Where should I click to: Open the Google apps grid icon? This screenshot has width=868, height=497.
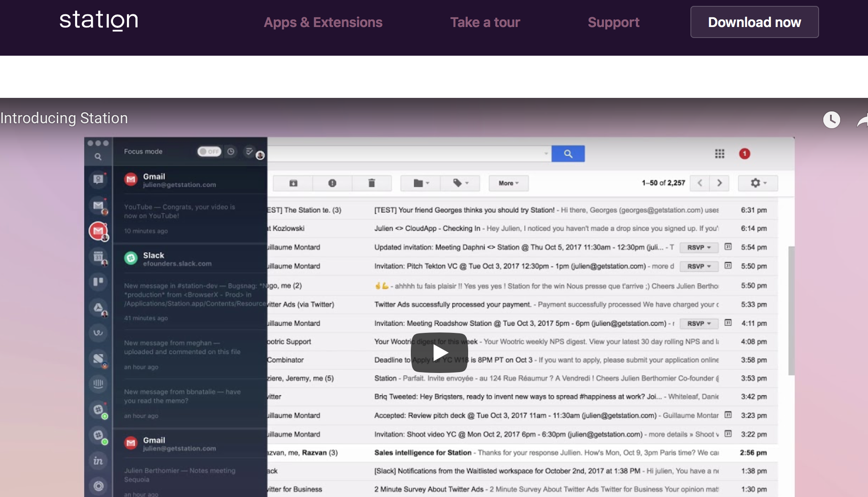(720, 154)
